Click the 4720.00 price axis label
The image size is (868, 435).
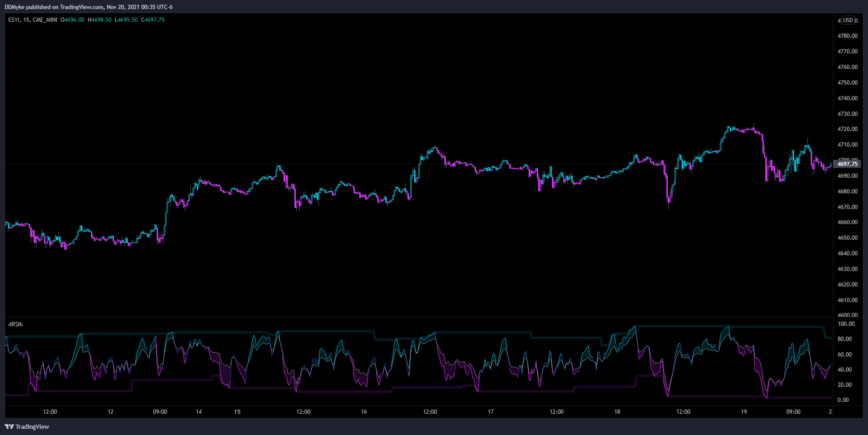click(x=847, y=129)
